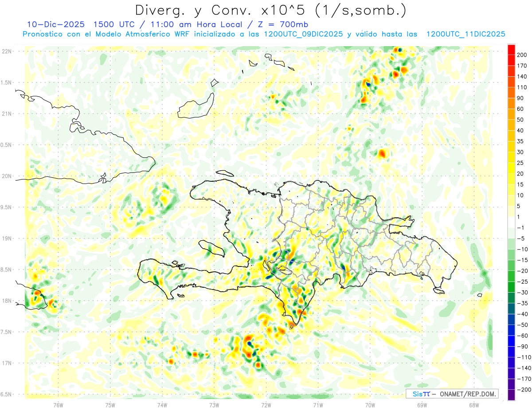Viewport: 532px width, 411px height.
Task: Click the '22N' latitude label
Action: pos(6,51)
